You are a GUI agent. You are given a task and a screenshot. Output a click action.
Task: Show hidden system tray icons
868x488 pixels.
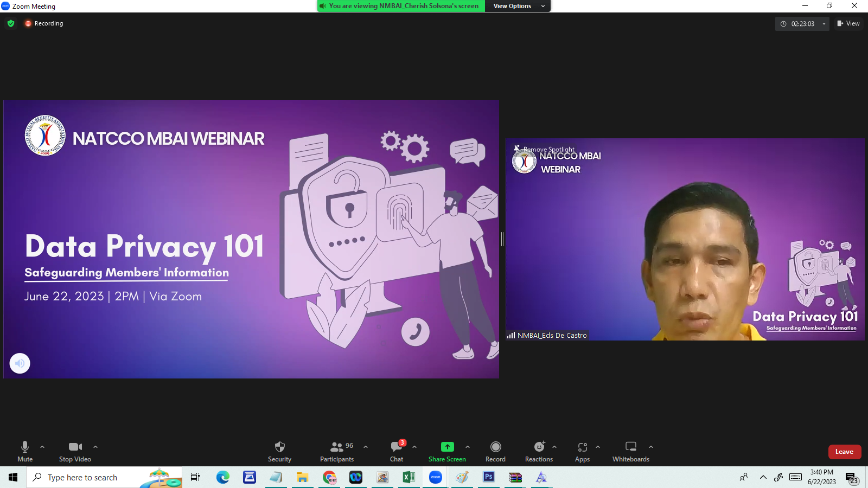pyautogui.click(x=763, y=477)
